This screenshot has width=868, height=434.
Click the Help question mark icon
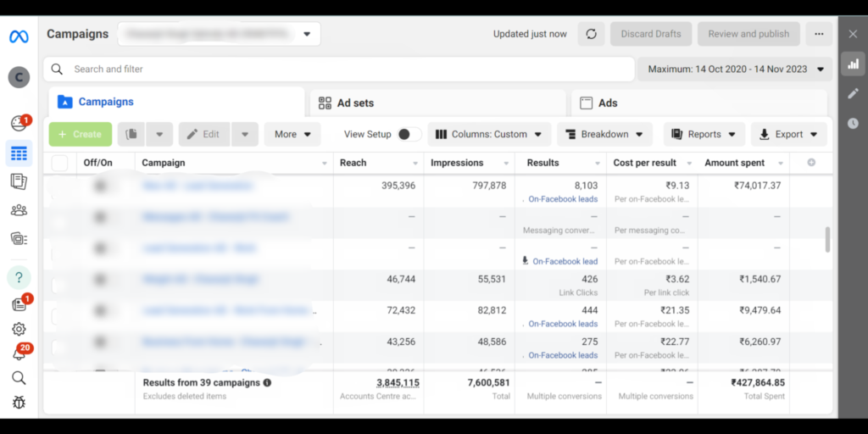(x=19, y=277)
